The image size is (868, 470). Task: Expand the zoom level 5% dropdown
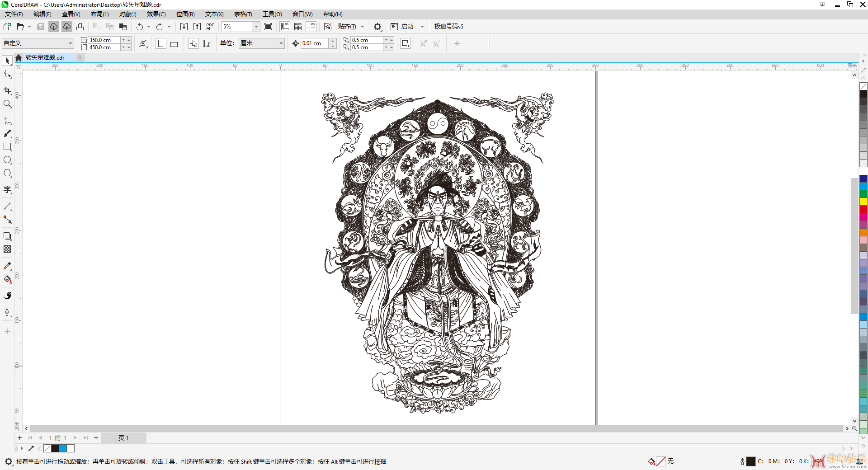coord(256,27)
